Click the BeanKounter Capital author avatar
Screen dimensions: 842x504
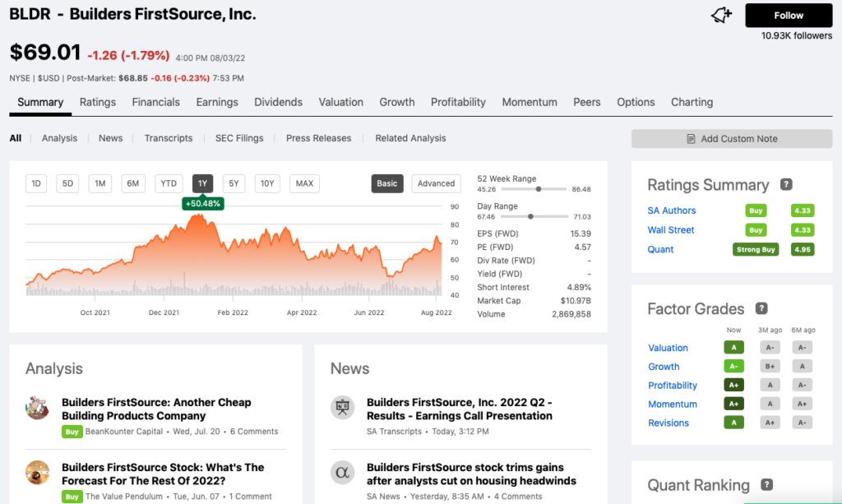click(x=37, y=408)
